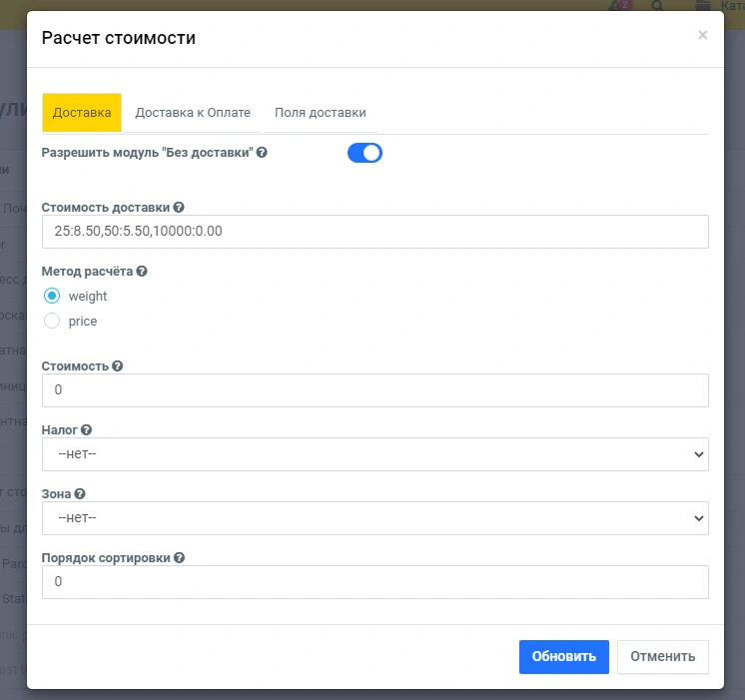
Task: Click help icon beside Налог label
Action: coord(86,429)
